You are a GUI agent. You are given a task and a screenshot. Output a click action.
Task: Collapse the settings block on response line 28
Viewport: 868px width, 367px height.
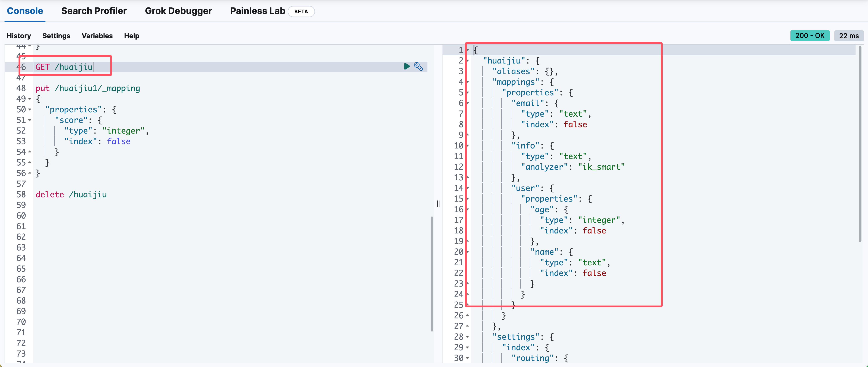(467, 337)
